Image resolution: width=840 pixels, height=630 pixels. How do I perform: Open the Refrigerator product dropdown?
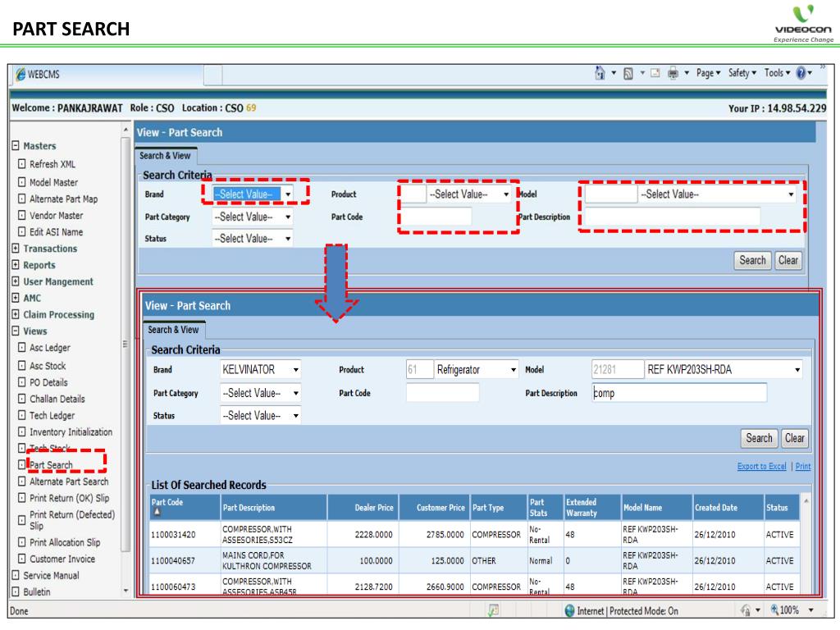click(476, 370)
